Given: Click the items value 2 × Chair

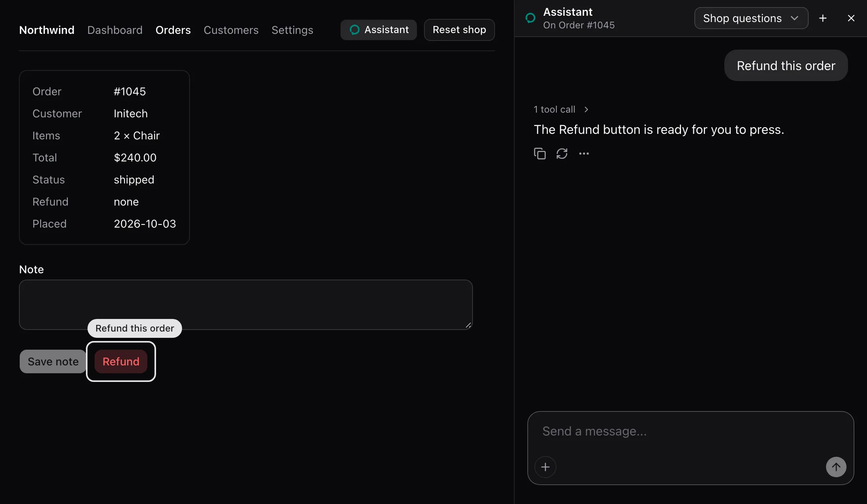Looking at the screenshot, I should (x=136, y=135).
